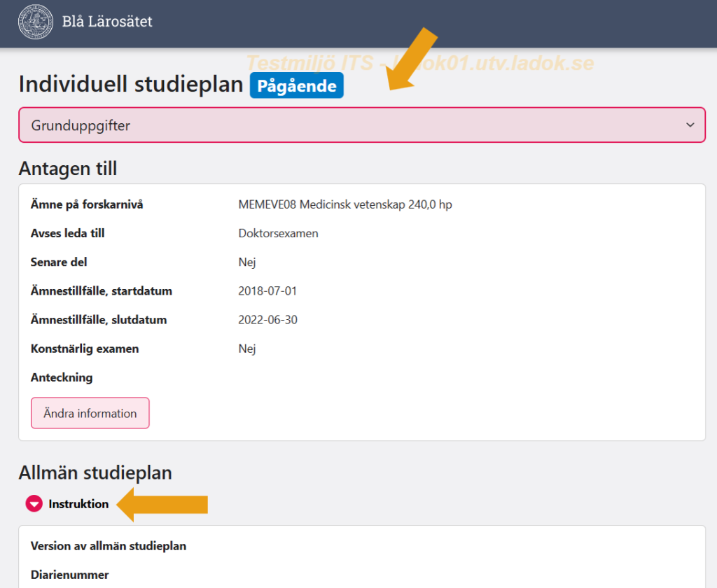Click the 2022-06-30 end date value
This screenshot has height=588, width=717.
point(267,320)
